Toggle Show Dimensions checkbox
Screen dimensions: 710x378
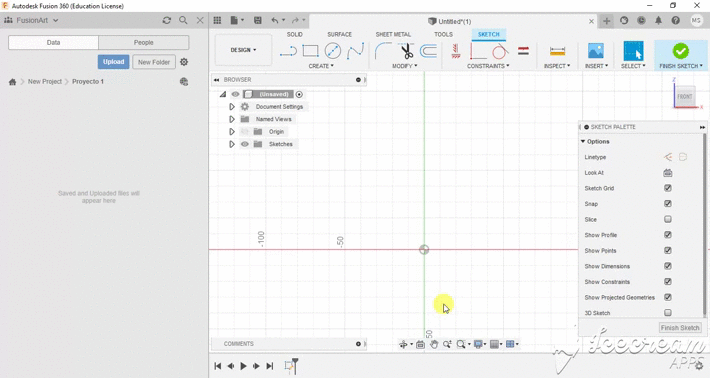pyautogui.click(x=668, y=266)
